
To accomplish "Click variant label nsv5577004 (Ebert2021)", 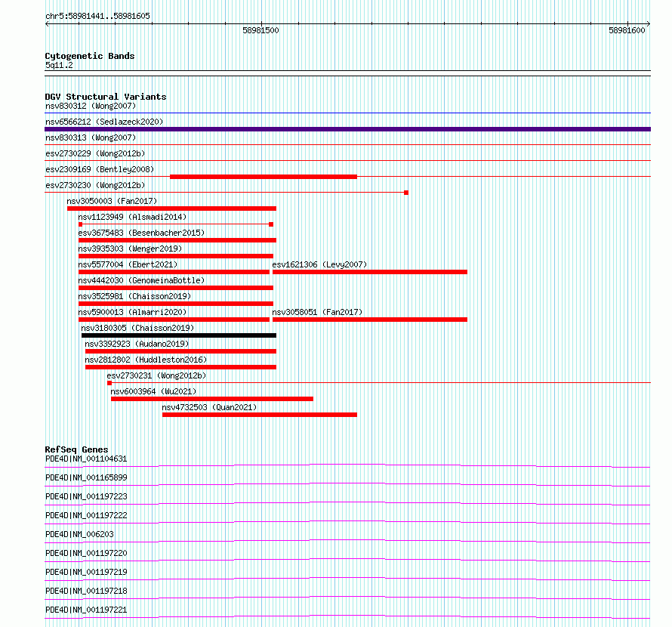I will [128, 264].
